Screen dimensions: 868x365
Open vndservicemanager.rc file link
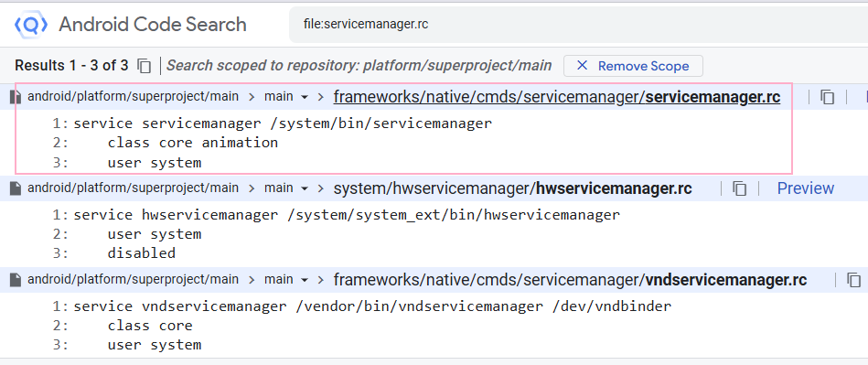coord(570,279)
